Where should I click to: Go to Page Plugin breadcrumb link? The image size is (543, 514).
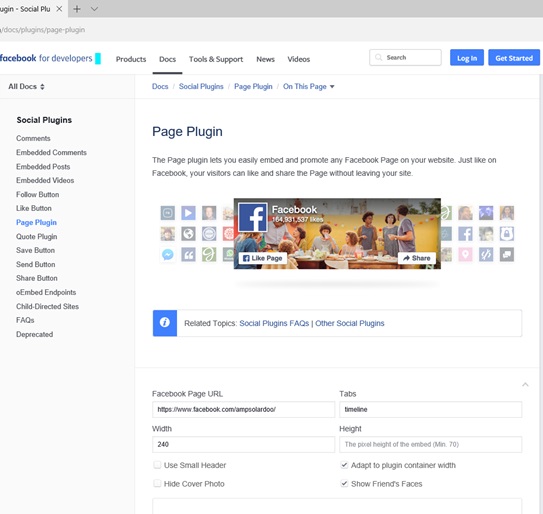tap(253, 87)
